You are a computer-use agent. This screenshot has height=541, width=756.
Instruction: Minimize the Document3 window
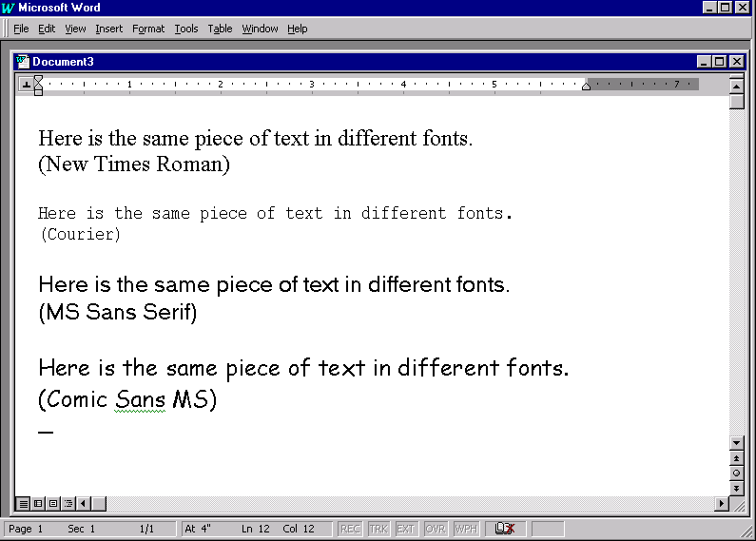tap(705, 62)
